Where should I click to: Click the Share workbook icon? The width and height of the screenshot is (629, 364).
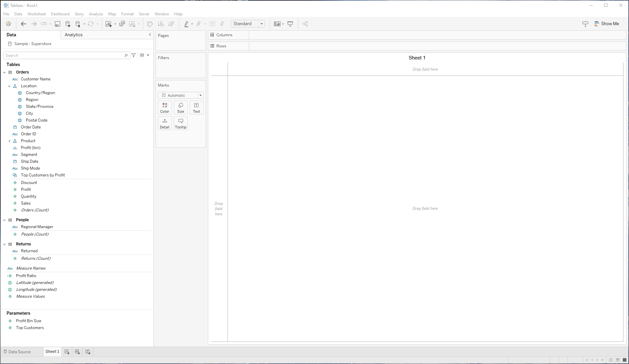pos(305,24)
